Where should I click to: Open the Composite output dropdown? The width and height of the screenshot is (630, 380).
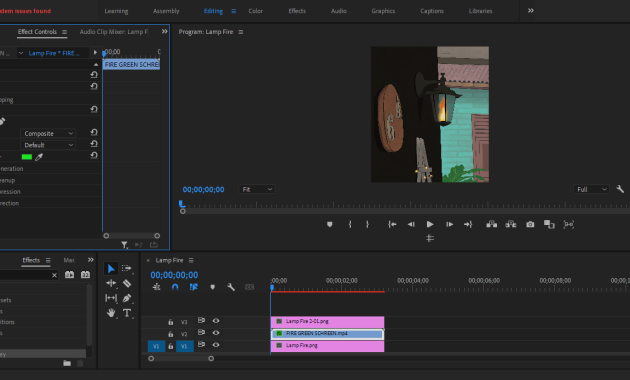47,133
